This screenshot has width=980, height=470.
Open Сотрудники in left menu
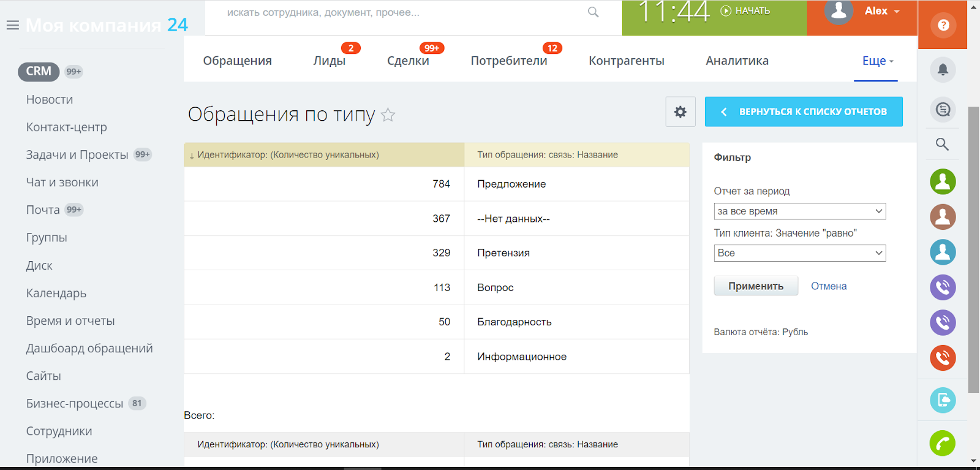tap(59, 431)
